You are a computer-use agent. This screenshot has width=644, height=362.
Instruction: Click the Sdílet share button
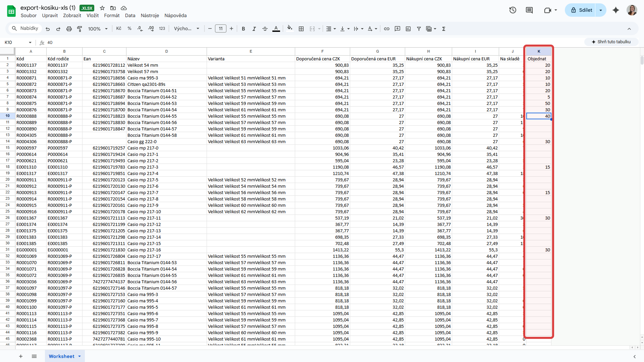coord(582,10)
